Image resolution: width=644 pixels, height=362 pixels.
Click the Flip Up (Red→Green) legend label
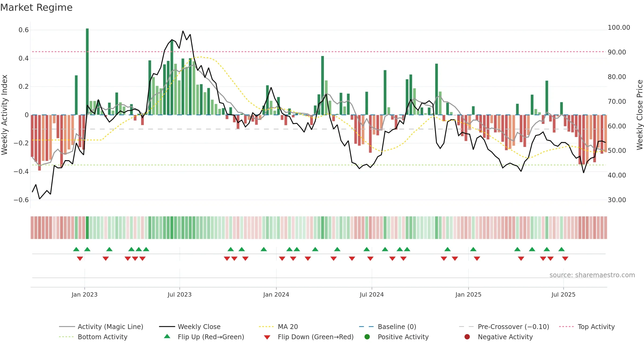211,337
